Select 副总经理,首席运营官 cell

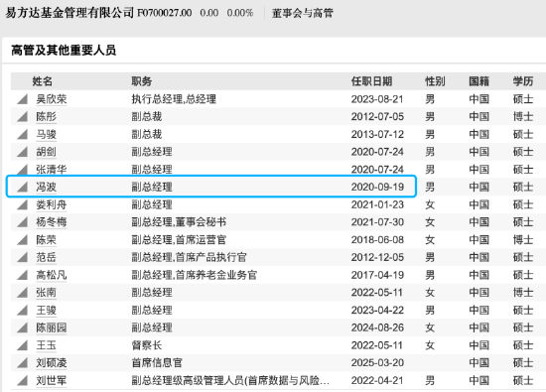(179, 240)
